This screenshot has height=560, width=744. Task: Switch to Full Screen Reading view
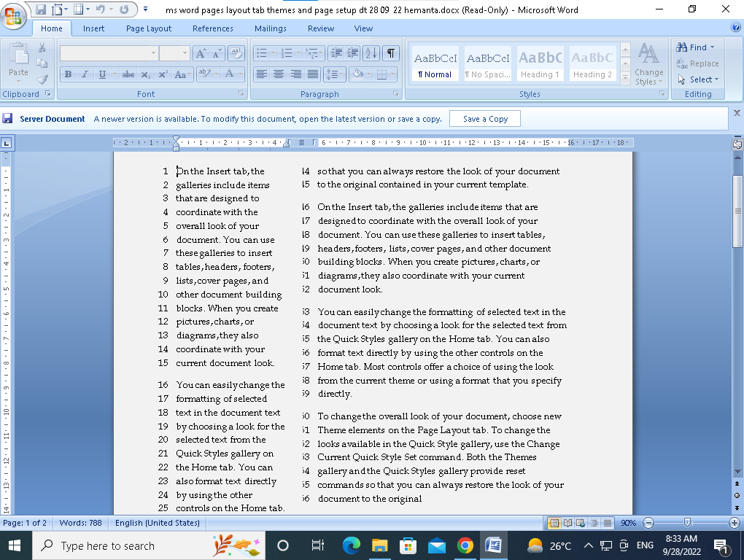[567, 523]
